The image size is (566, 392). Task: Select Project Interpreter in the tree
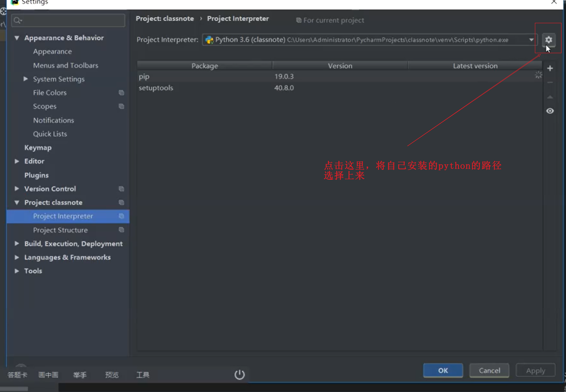pos(68,216)
